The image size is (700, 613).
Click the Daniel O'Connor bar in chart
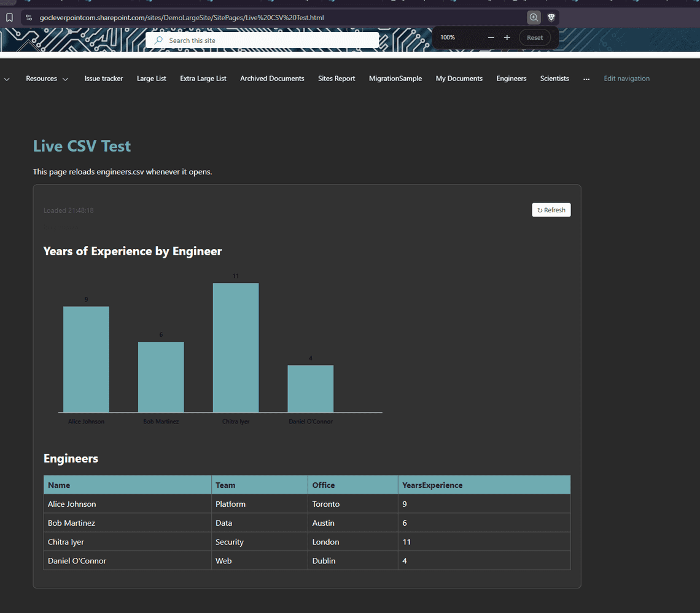[310, 388]
